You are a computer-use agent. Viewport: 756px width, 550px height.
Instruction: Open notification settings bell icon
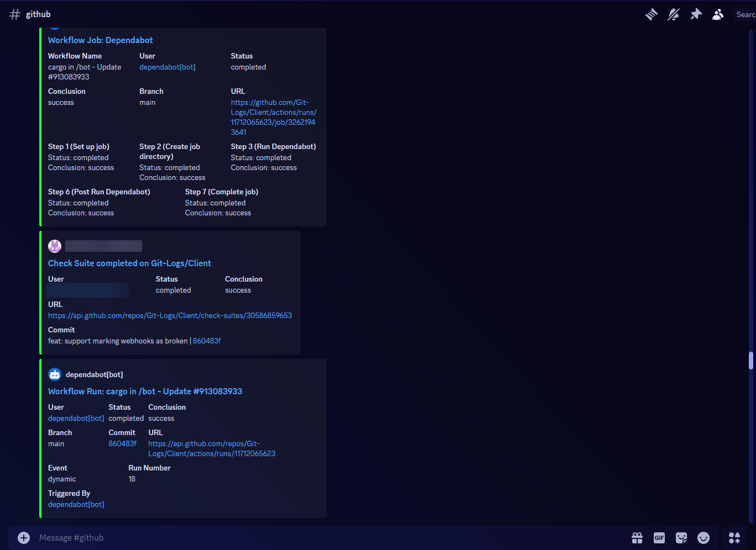pyautogui.click(x=674, y=14)
